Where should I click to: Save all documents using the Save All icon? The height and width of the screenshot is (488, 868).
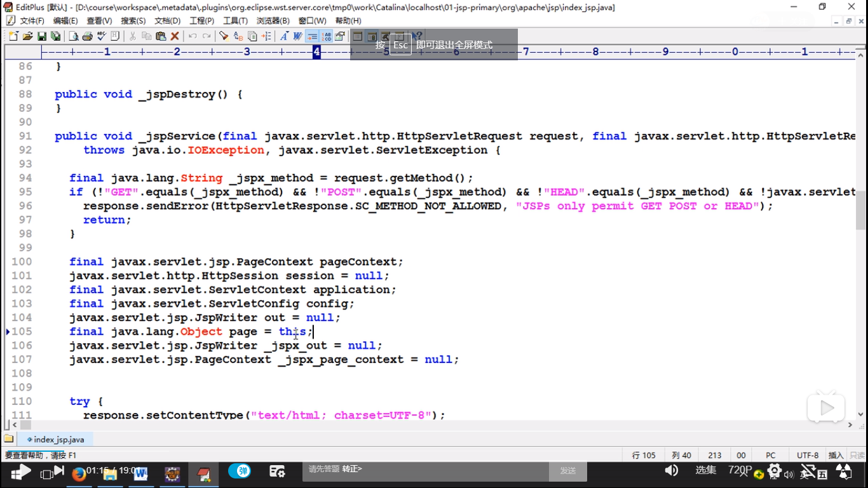55,36
